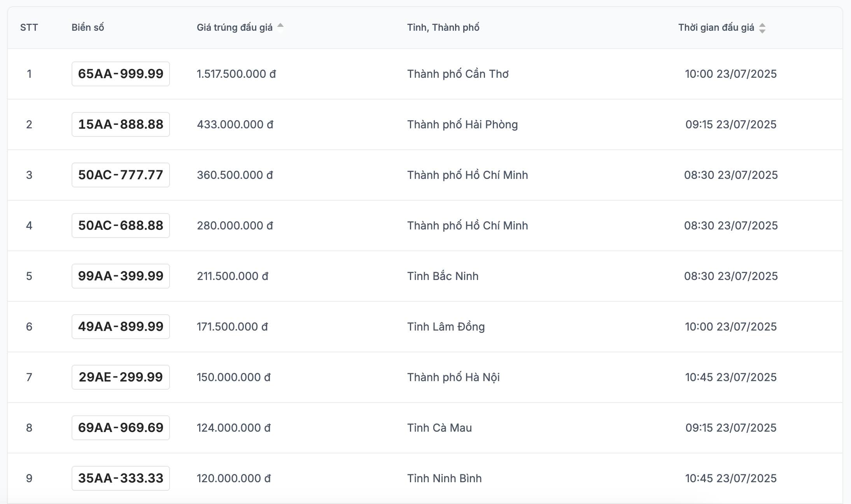851x504 pixels.
Task: Click the Thành phố Hải Phòng cell
Action: click(462, 124)
